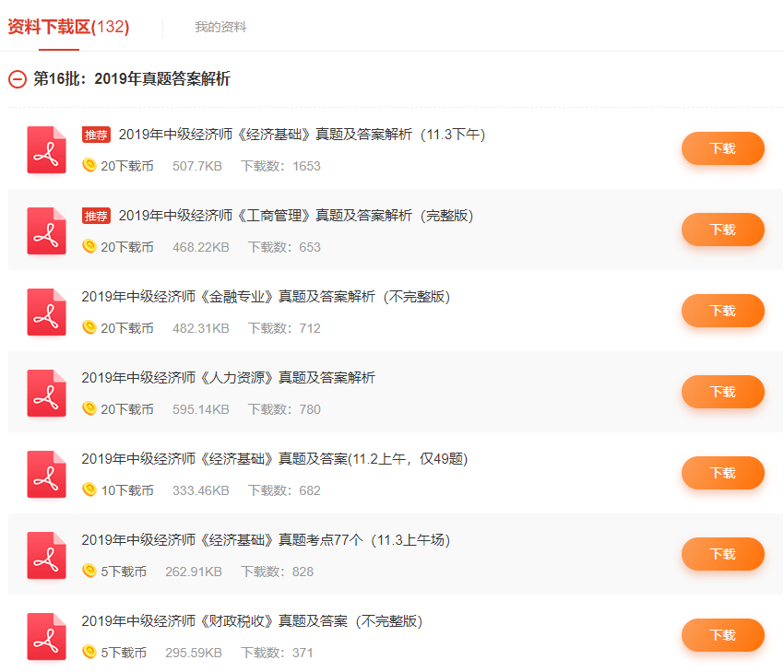The image size is (784, 672).
Task: Click PDF icon for 金融专业 file
Action: [x=46, y=312]
